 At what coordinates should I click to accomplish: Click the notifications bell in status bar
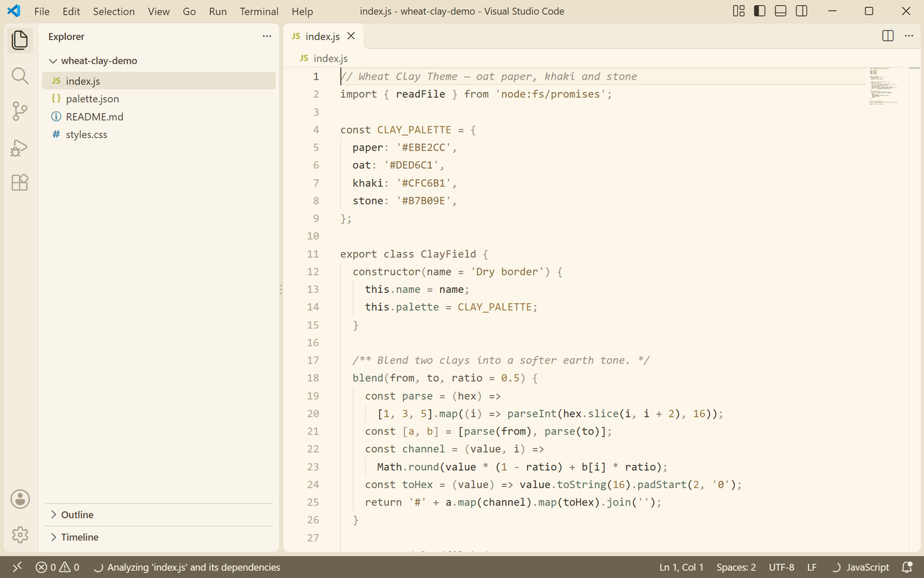(x=907, y=567)
